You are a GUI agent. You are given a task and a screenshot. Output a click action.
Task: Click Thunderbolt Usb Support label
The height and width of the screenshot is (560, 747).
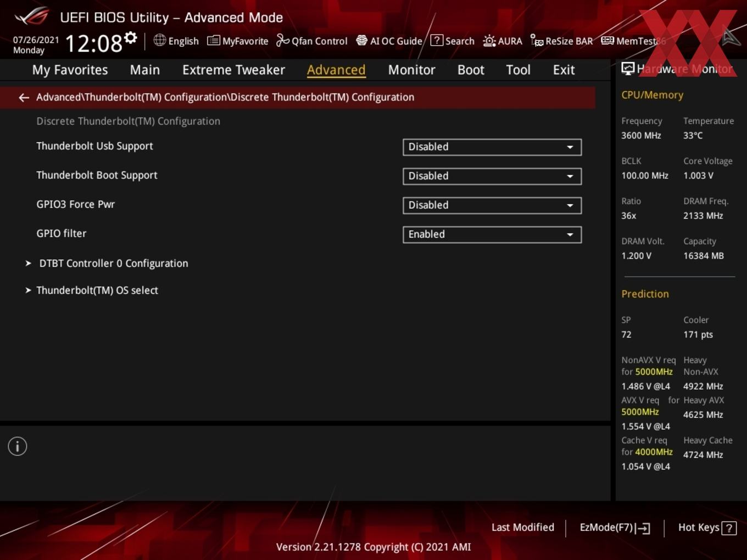pos(94,146)
